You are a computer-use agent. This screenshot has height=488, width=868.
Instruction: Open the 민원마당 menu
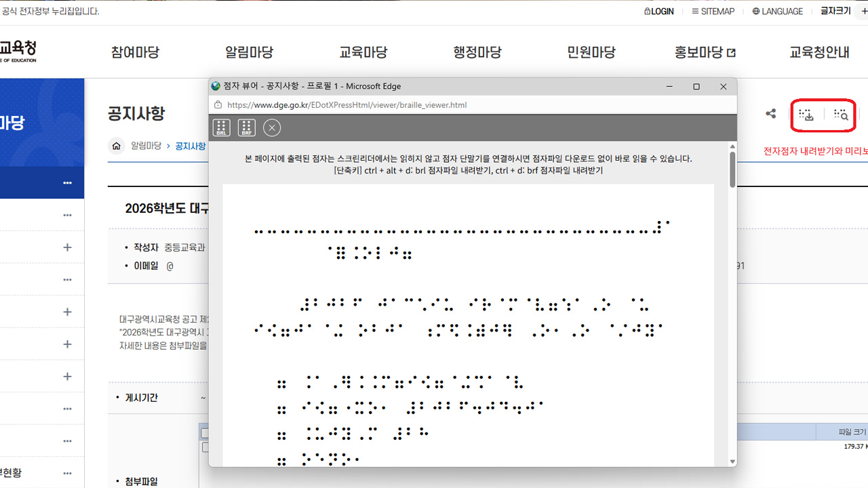click(591, 52)
